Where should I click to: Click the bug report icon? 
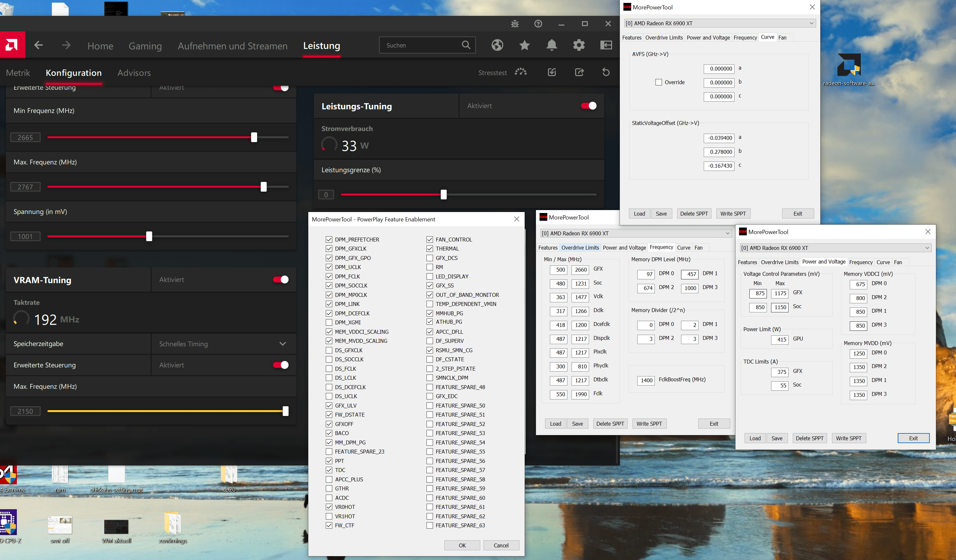[x=515, y=24]
